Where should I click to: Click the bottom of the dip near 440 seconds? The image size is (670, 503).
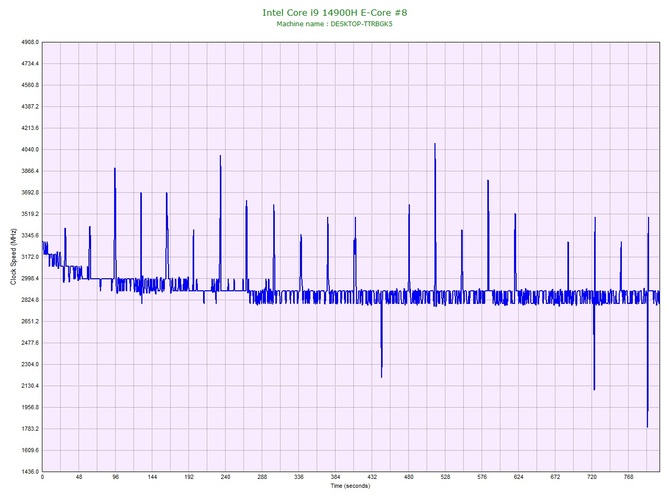382,377
